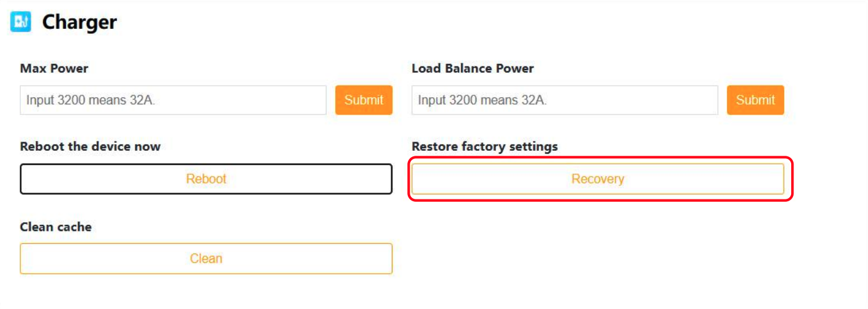Hit the orange Submit beside Load Balance Power
The height and width of the screenshot is (309, 868).
tap(755, 100)
